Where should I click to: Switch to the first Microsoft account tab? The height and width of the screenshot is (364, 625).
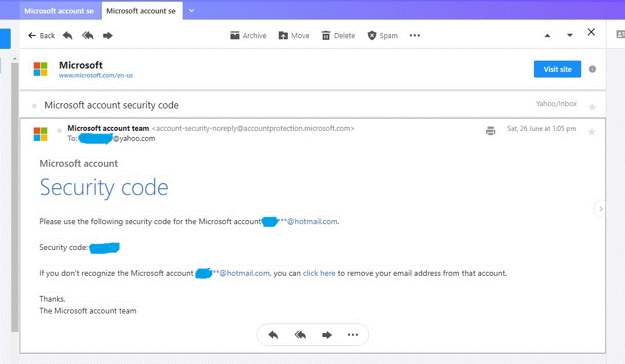(x=59, y=11)
